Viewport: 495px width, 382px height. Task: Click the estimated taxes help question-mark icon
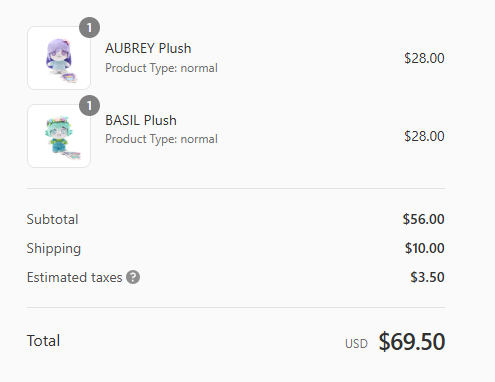point(133,277)
